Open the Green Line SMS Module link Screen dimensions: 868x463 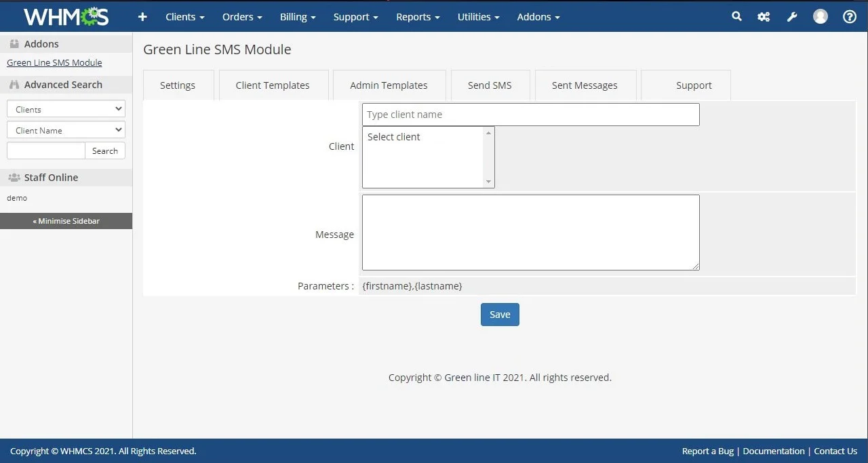tap(54, 63)
